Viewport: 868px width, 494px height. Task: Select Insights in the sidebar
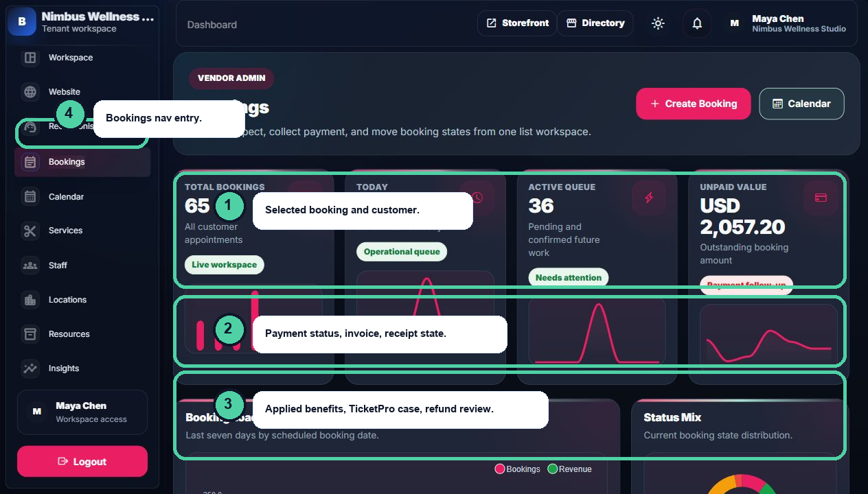coord(82,368)
